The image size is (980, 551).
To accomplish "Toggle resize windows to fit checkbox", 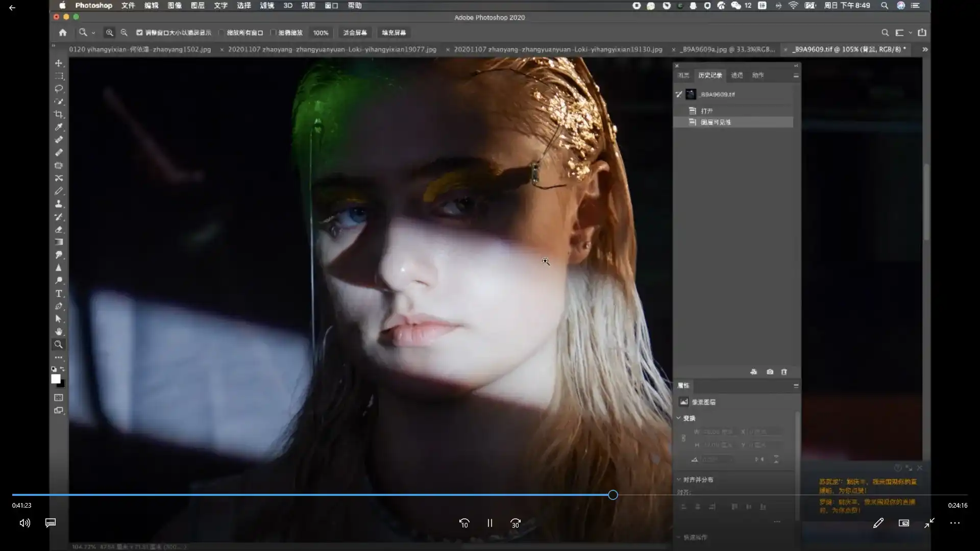I will point(139,33).
